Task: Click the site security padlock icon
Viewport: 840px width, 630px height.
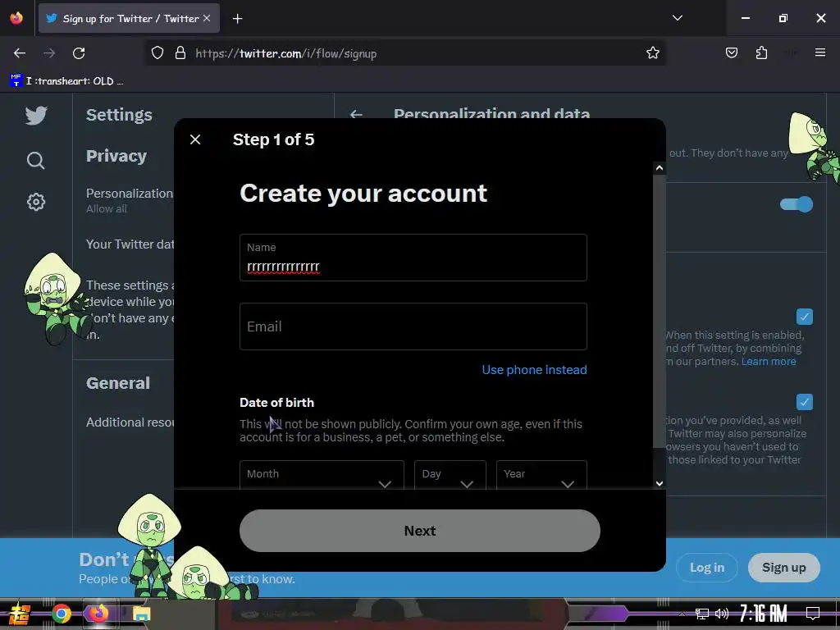Action: click(180, 53)
